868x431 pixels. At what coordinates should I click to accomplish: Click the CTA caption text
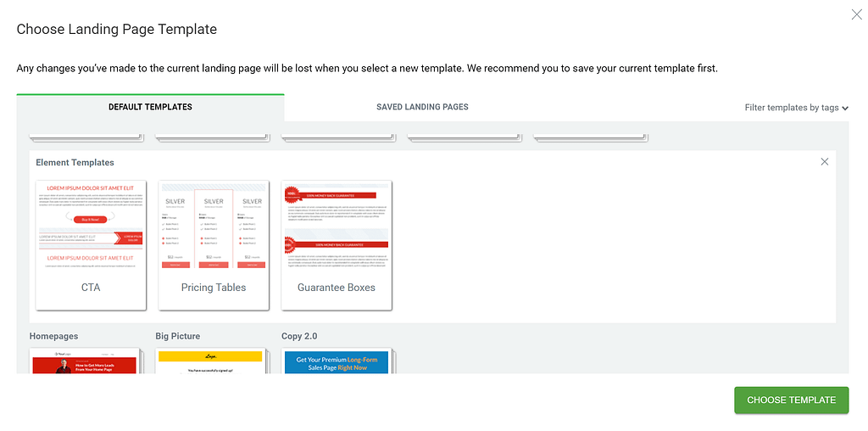coord(91,288)
